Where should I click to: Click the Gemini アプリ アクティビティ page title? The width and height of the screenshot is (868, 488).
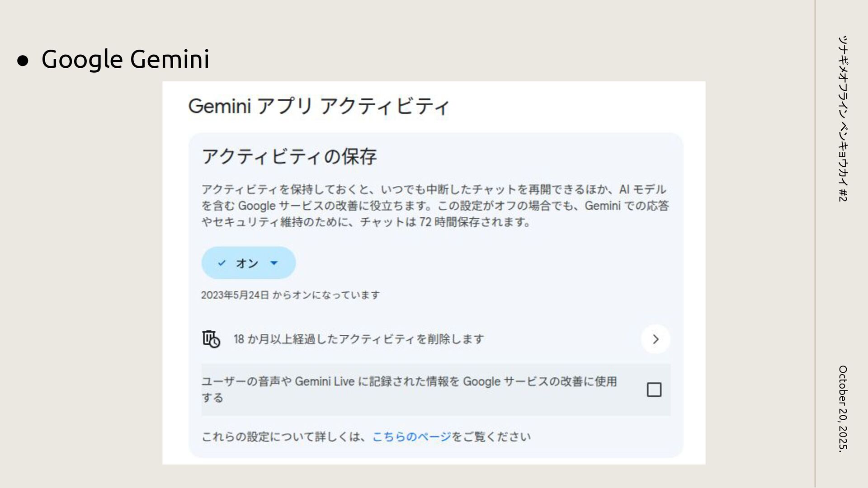[x=318, y=107]
